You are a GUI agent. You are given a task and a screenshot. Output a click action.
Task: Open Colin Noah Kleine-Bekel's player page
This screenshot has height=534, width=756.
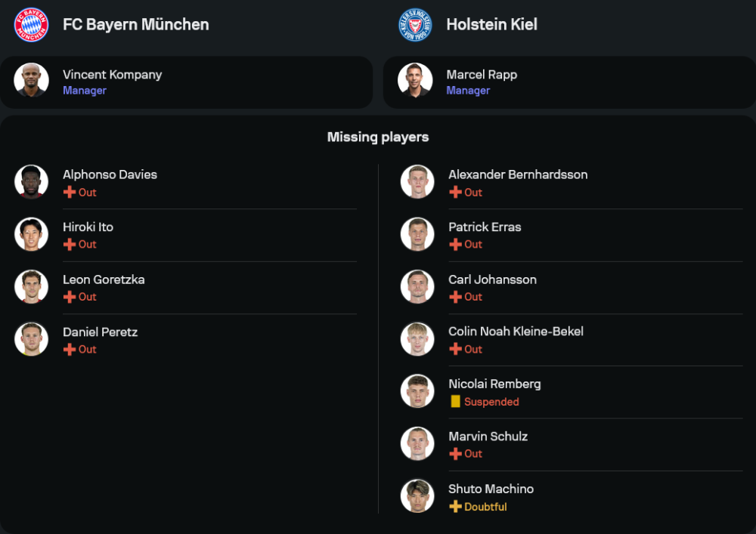[516, 332]
